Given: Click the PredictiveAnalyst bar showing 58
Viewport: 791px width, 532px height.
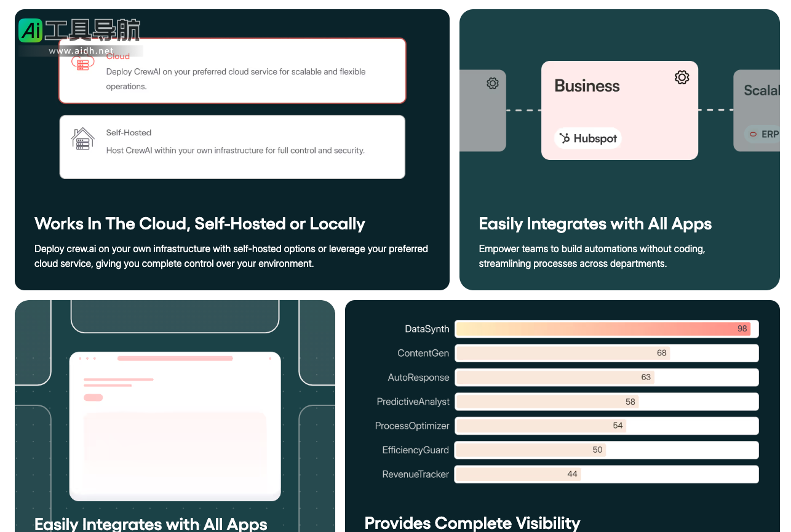Looking at the screenshot, I should pos(606,402).
